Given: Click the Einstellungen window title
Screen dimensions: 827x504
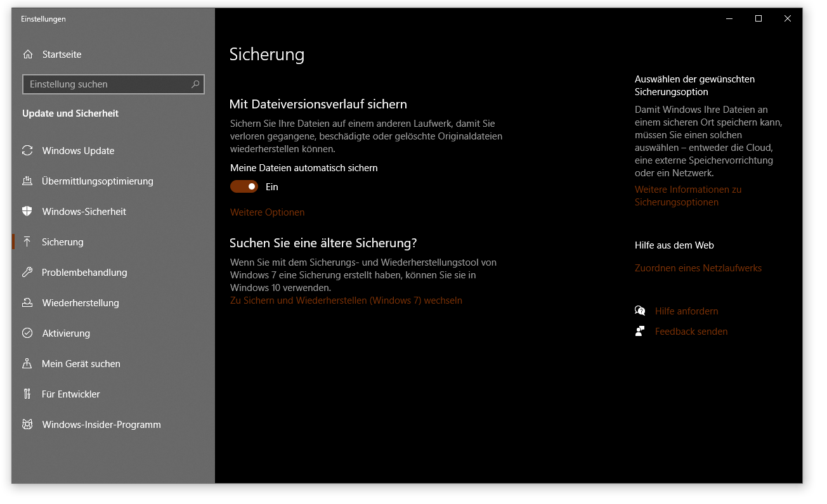Looking at the screenshot, I should [x=43, y=19].
